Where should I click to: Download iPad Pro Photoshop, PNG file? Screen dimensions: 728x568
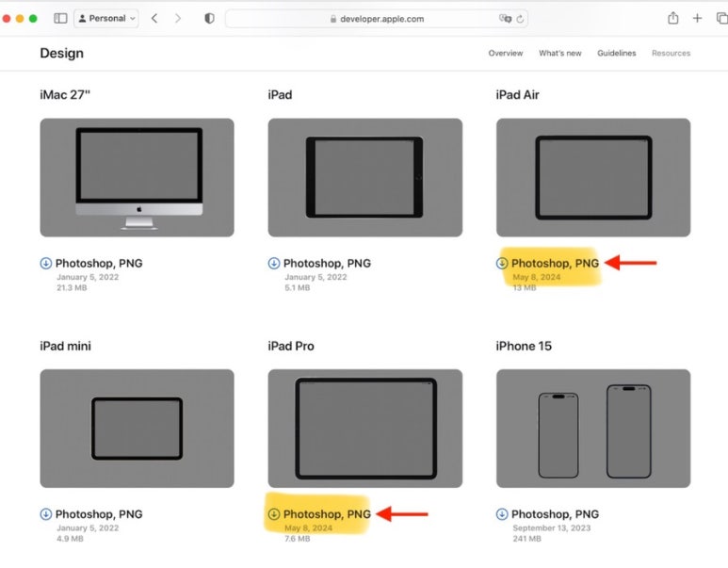[x=327, y=514]
